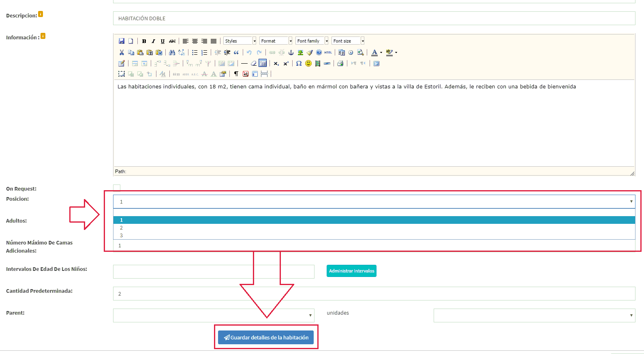Open the Parent dropdown
Screen dimensions: 644x354
214,315
